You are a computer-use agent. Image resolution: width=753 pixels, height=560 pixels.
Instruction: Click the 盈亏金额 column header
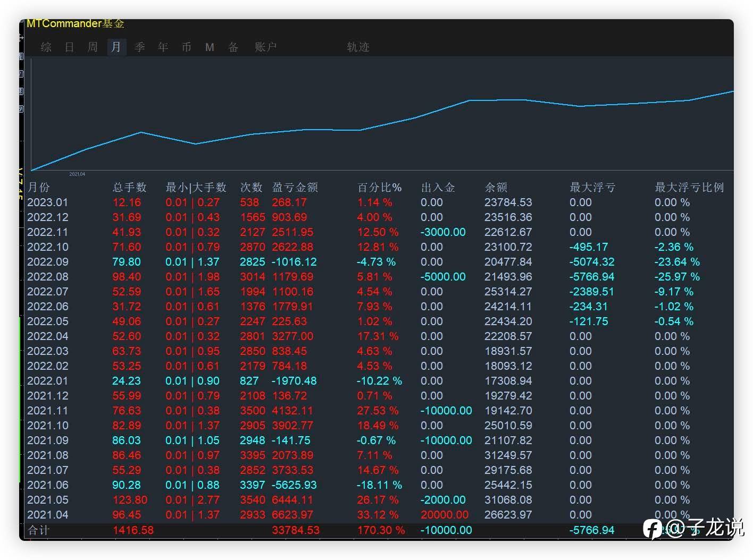click(295, 188)
